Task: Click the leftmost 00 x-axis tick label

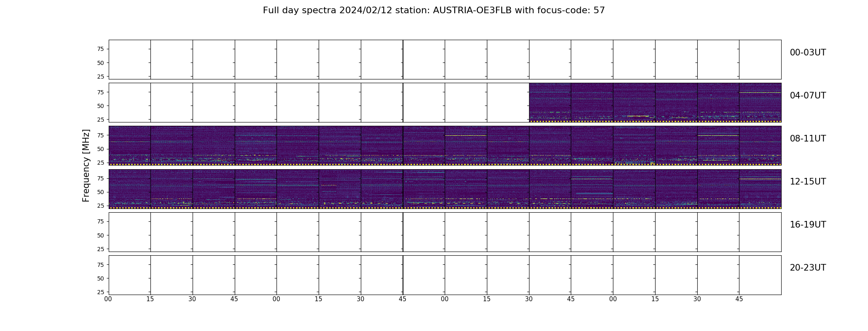Action: tap(108, 299)
